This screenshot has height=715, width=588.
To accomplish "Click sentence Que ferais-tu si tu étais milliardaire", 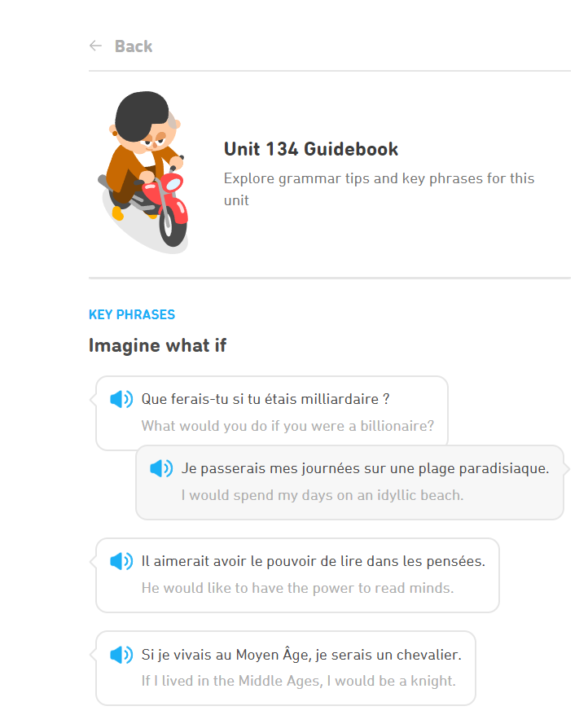I will (265, 399).
